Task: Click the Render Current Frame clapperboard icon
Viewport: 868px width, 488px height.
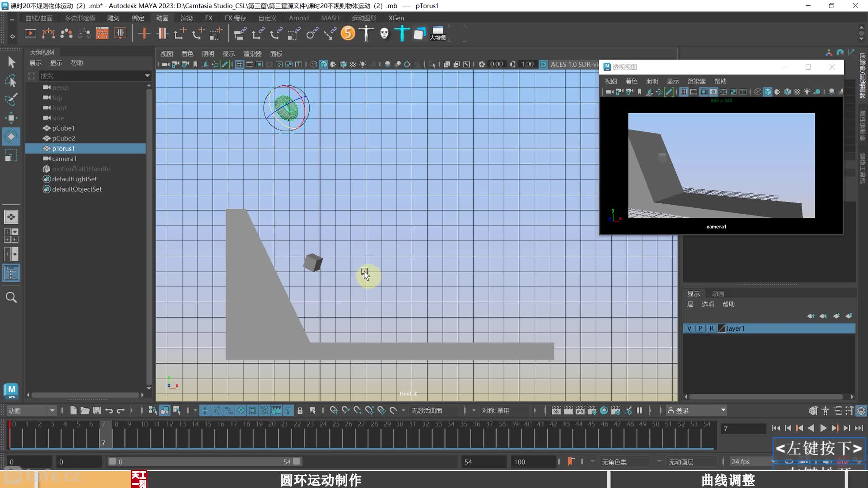Action: point(568,411)
